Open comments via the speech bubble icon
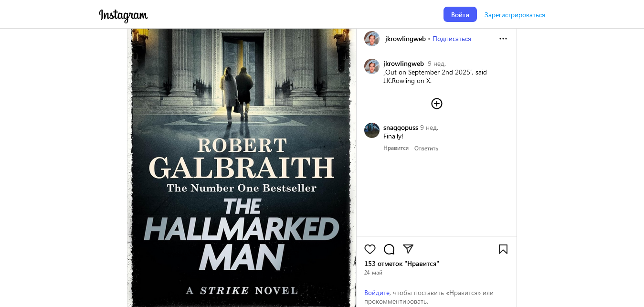This screenshot has width=644, height=307. [389, 249]
